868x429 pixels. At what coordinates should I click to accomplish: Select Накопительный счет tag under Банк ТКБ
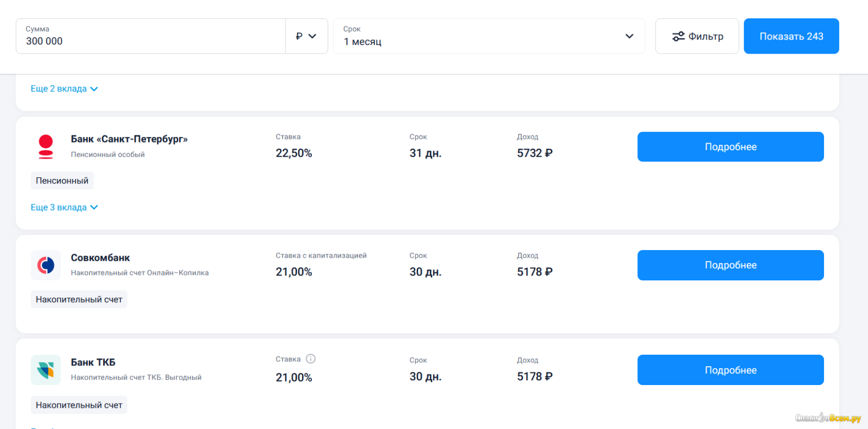[79, 405]
